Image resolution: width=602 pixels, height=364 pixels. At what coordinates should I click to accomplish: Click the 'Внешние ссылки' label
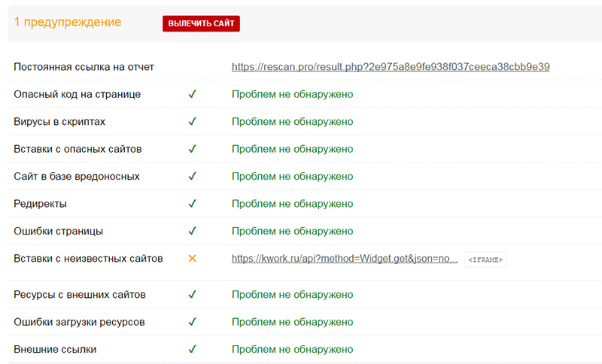point(55,350)
